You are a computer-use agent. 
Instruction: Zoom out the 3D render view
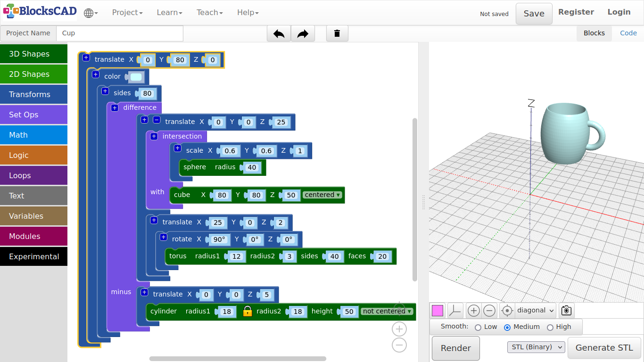coord(489,311)
